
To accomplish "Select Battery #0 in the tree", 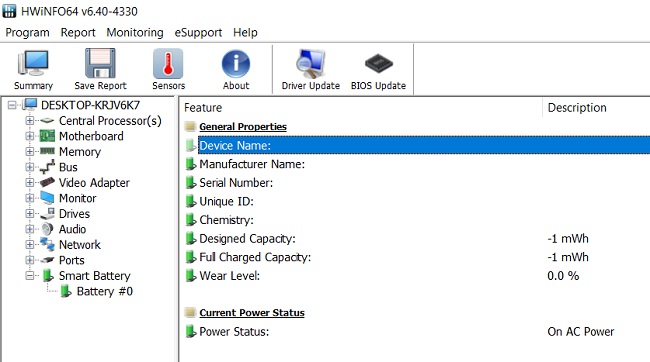I will point(104,291).
